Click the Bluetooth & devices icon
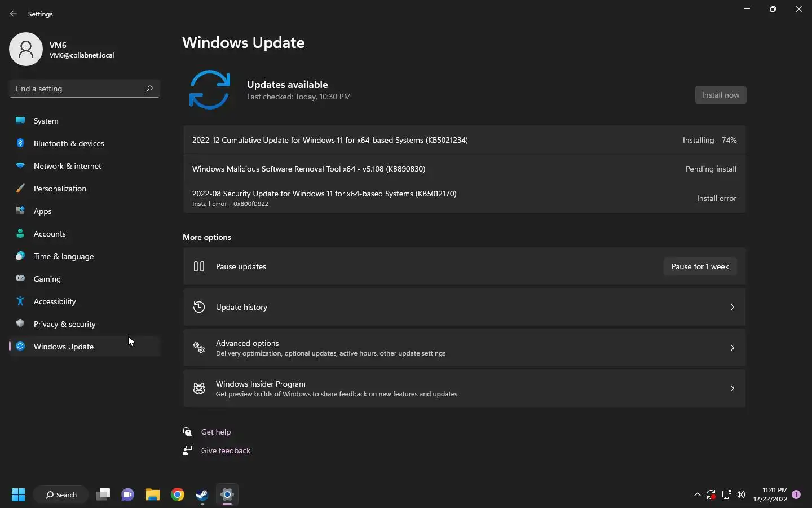Viewport: 812px width, 508px height. click(x=20, y=143)
